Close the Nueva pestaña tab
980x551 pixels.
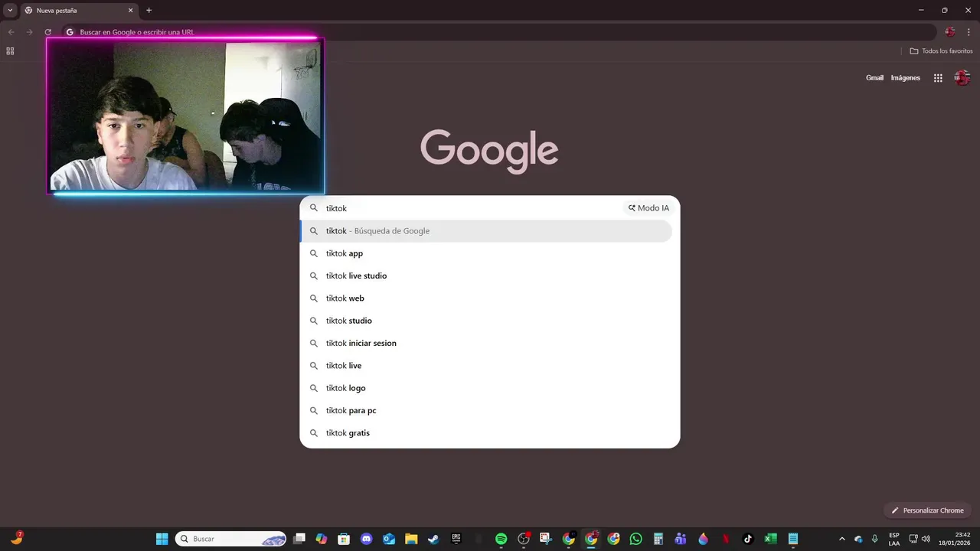pyautogui.click(x=130, y=11)
